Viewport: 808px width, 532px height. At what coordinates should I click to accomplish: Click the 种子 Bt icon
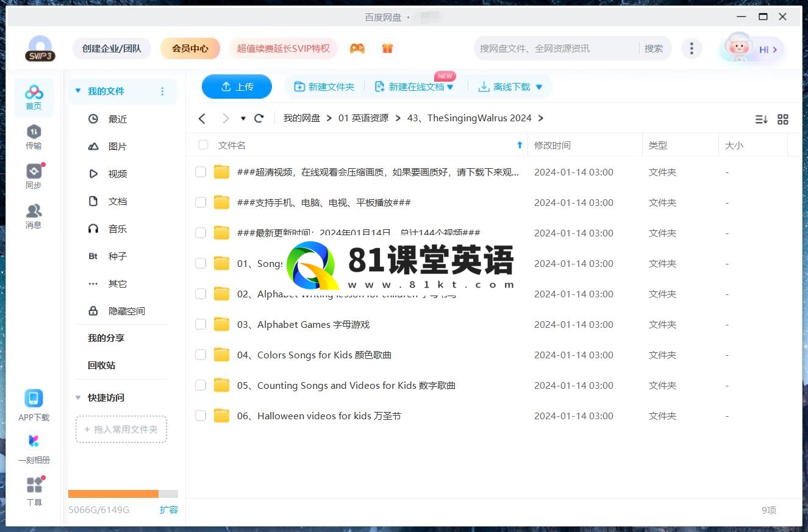click(93, 256)
